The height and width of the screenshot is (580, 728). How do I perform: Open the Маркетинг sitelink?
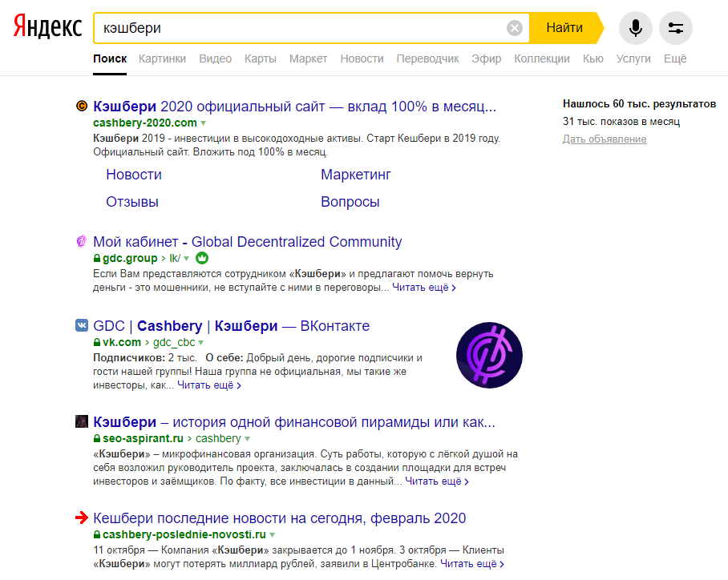(x=356, y=175)
